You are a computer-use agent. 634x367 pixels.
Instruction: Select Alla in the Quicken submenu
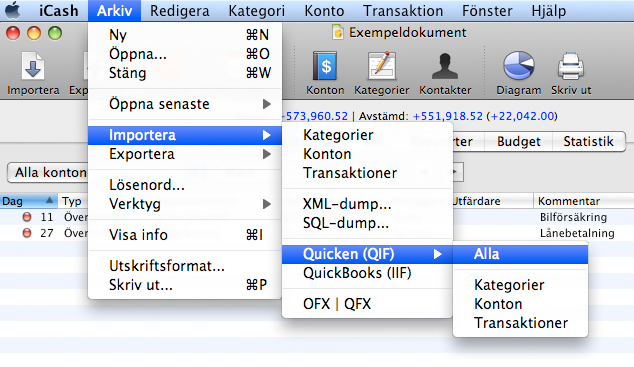click(520, 254)
